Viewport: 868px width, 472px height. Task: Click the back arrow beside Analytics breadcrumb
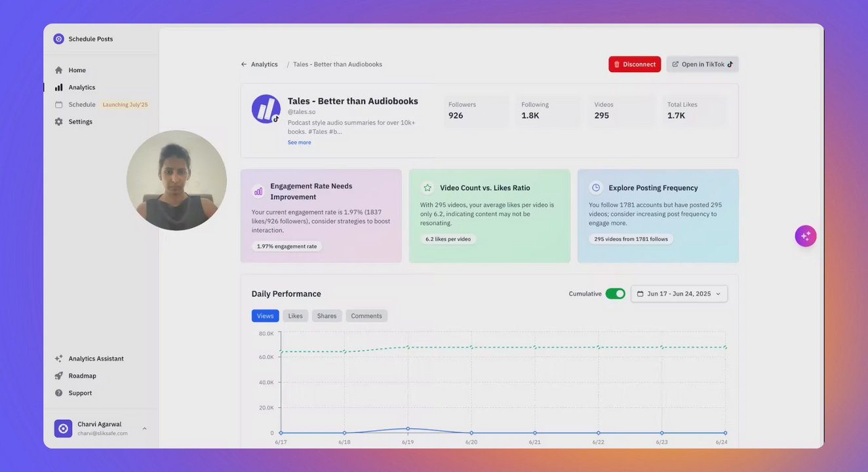(x=244, y=64)
